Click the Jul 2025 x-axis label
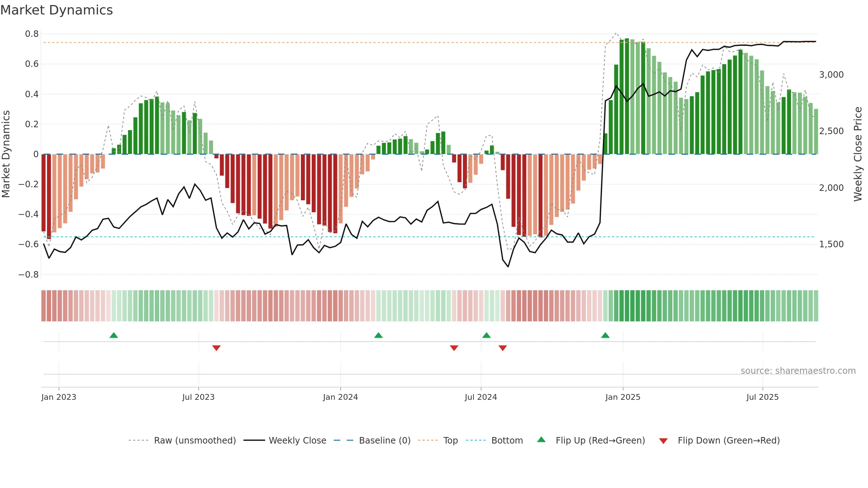 [x=762, y=397]
